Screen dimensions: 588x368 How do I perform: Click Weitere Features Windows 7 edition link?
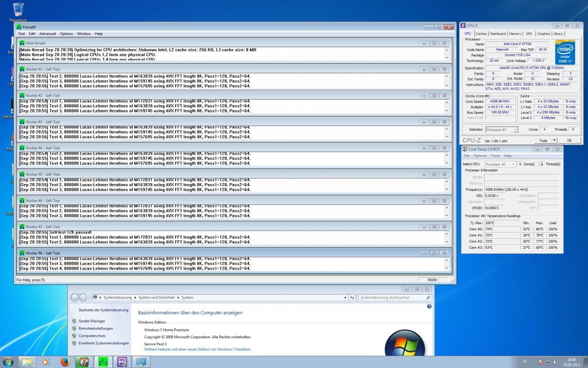197,349
